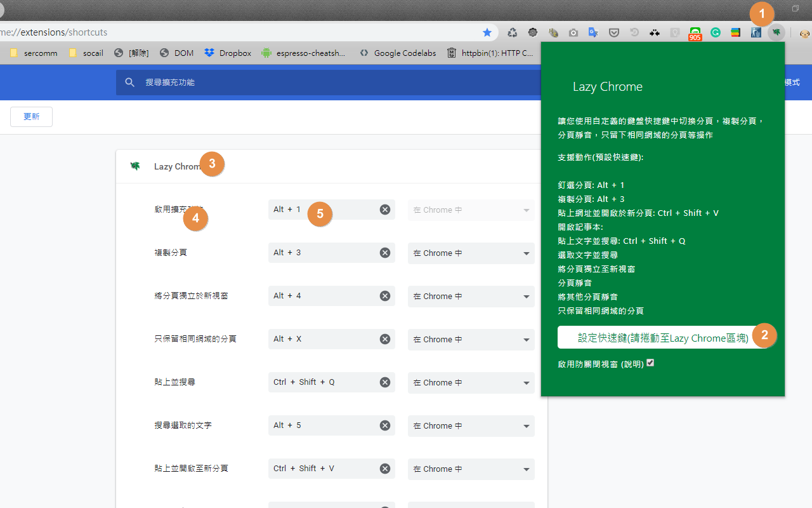Clear the Alt + 5 shortcut
This screenshot has width=812, height=508.
385,425
